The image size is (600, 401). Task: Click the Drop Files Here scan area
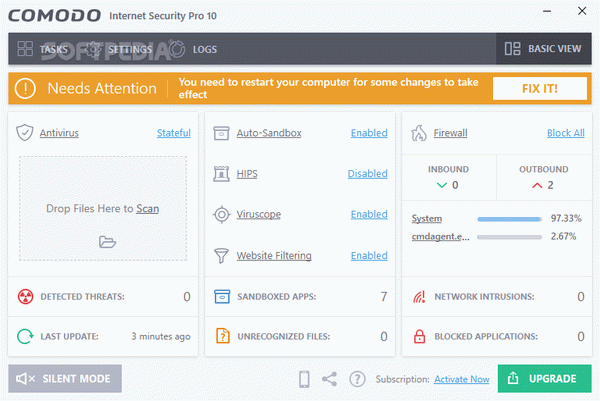103,209
